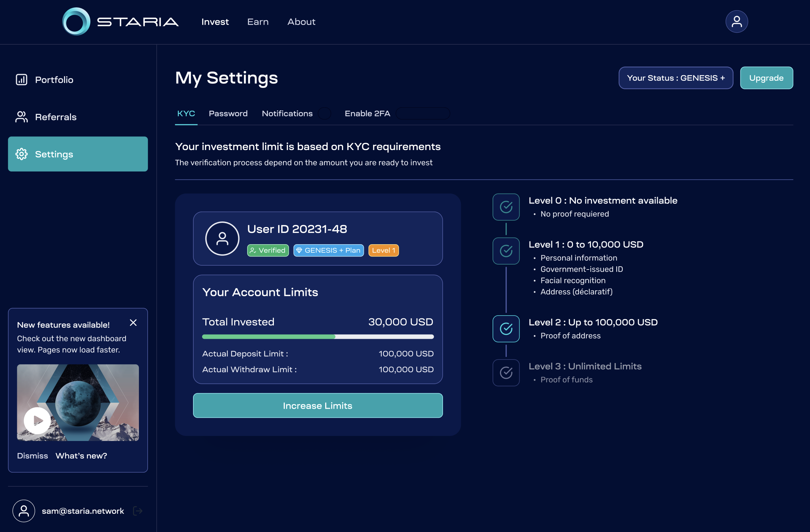810x532 pixels.
Task: Click the What's new? link
Action: (x=81, y=455)
